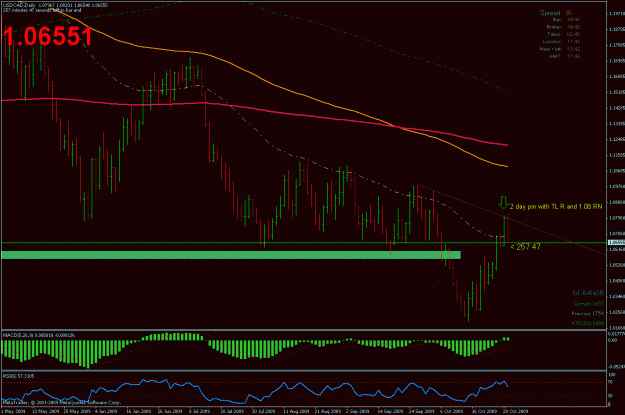Click the 6 Oct 2009 date label
Image resolution: width=625 pixels, height=415 pixels.
click(x=452, y=411)
